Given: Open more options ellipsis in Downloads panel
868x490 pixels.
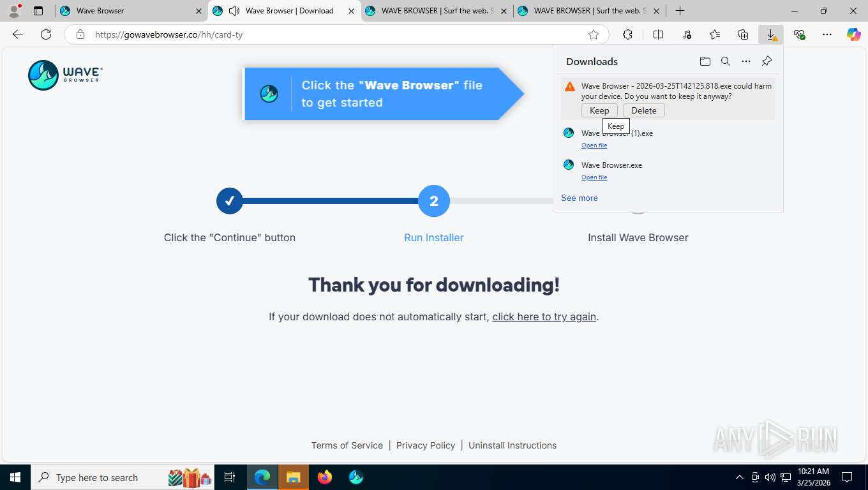Looking at the screenshot, I should coord(745,61).
